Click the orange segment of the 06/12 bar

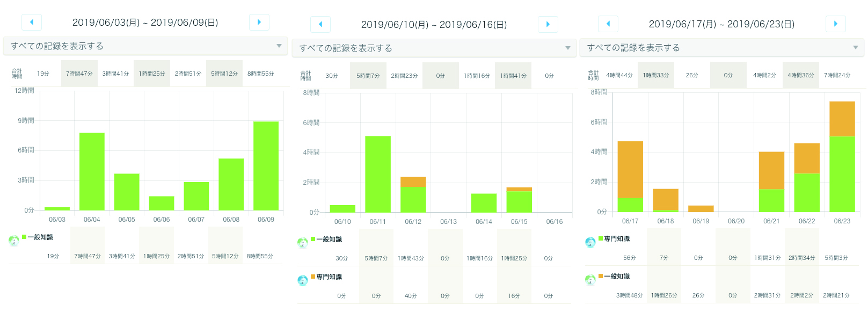(413, 181)
